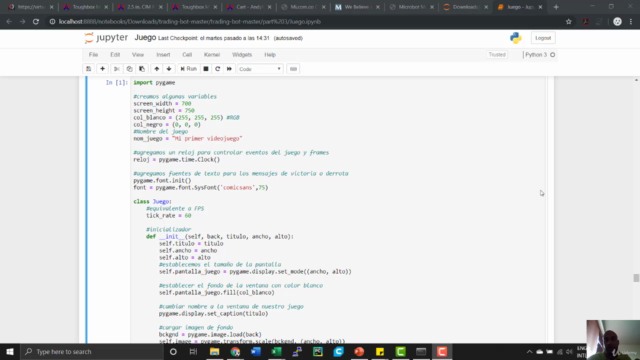Open the Cell menu
Screen dimensions: 640x360
(187, 55)
